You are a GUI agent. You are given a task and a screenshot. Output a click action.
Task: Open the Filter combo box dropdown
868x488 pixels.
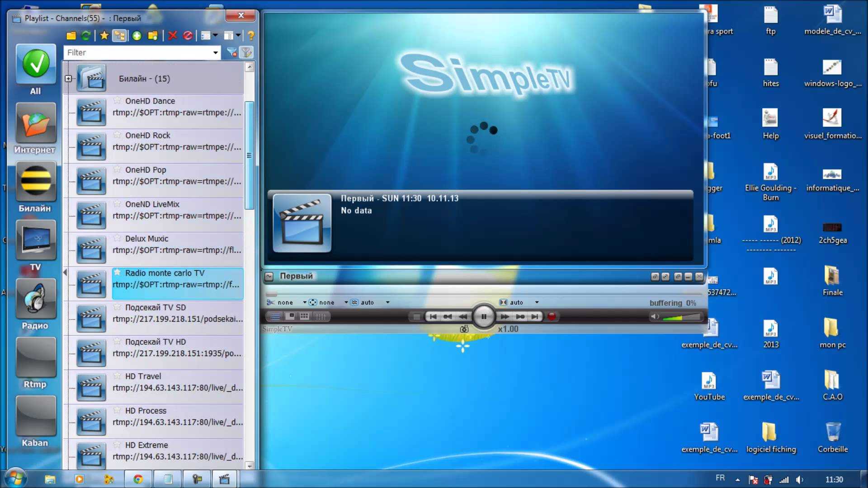tap(215, 52)
